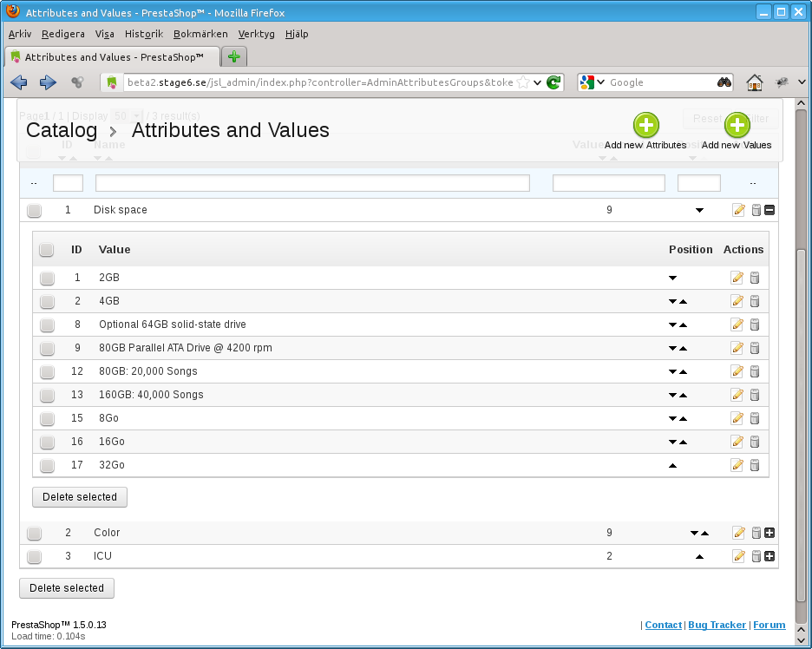Edit the 2GB value
This screenshot has width=812, height=649.
tap(737, 278)
